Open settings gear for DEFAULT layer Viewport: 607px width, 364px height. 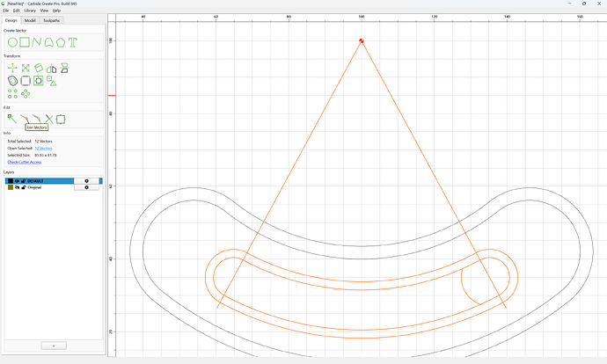pyautogui.click(x=86, y=181)
